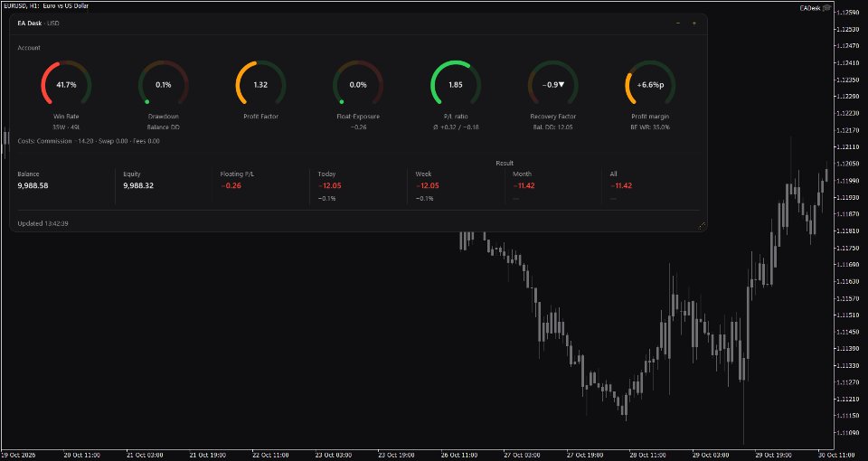Click the All result value
The height and width of the screenshot is (461, 868).
pyautogui.click(x=621, y=185)
